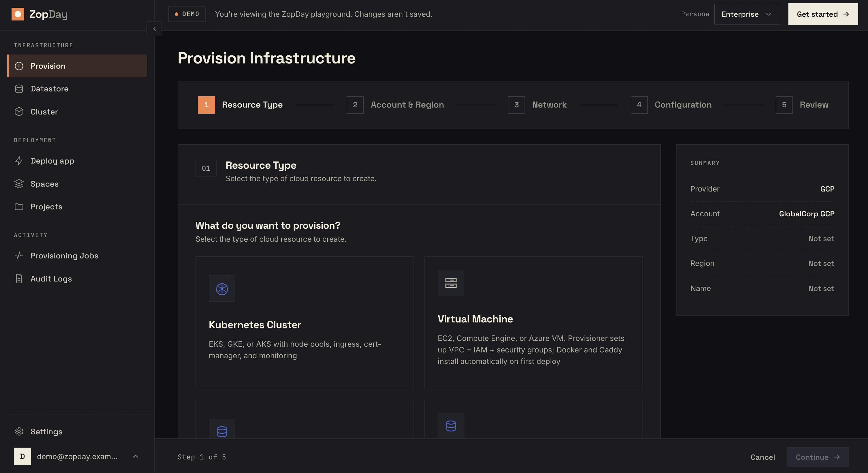This screenshot has height=473, width=868.
Task: Select step 4 Configuration
Action: (671, 105)
